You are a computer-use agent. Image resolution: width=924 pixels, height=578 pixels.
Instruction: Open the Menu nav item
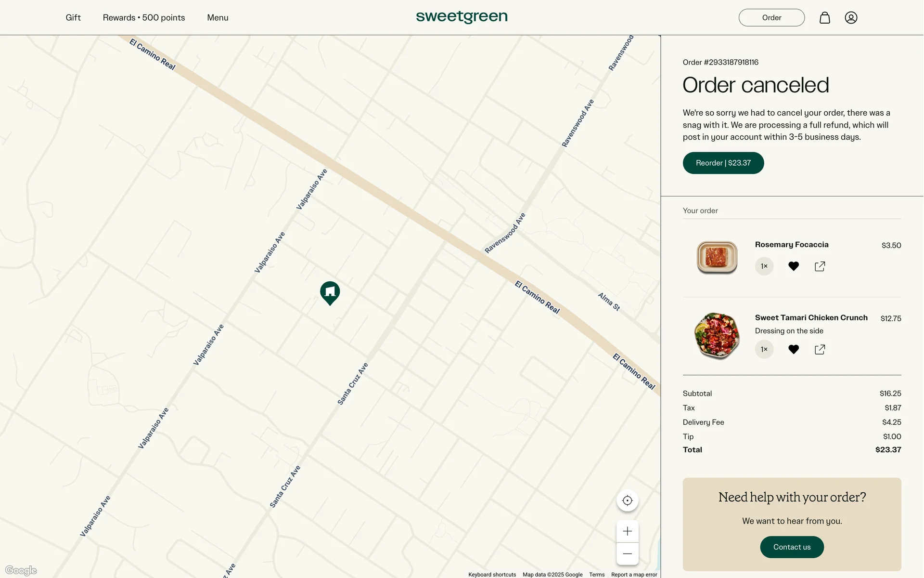218,18
